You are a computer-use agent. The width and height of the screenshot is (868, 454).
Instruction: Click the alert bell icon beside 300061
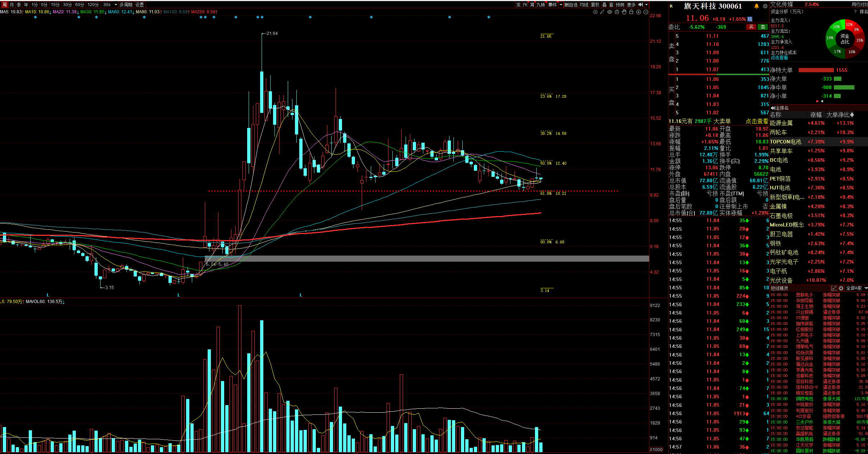click(x=756, y=6)
